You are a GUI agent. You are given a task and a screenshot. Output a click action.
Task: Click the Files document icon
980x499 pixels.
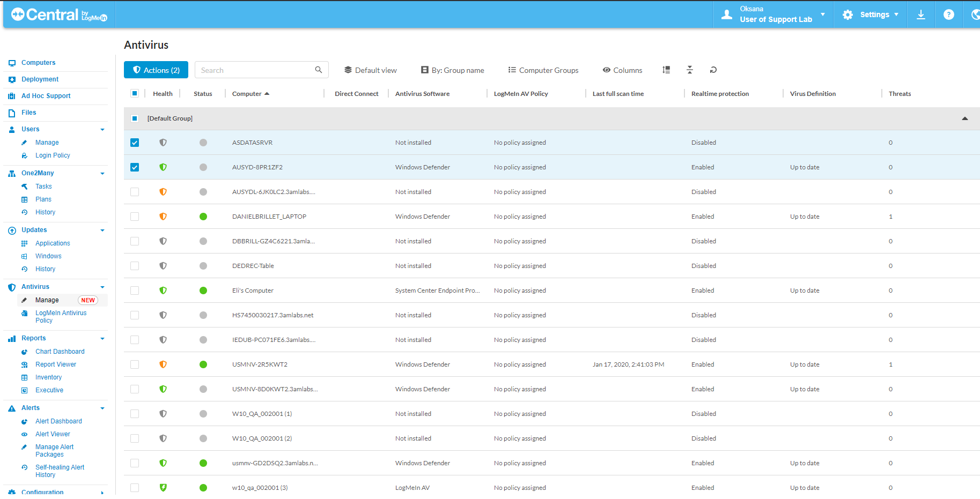[12, 113]
